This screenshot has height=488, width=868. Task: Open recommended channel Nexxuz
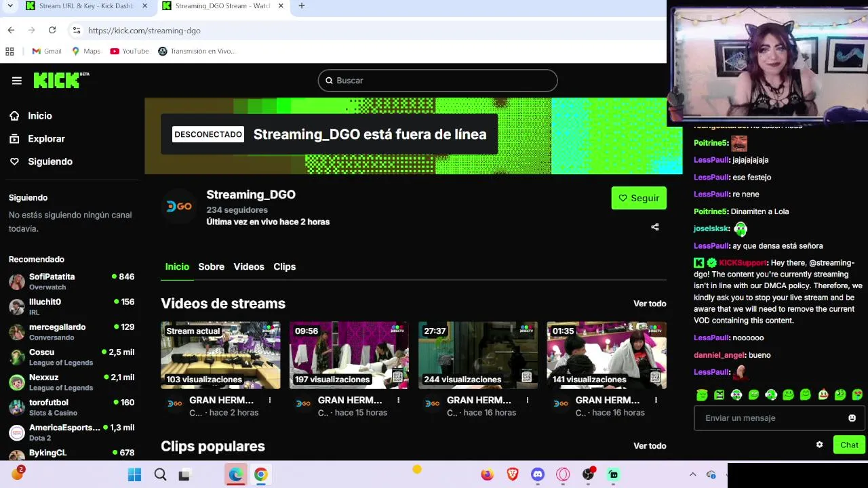click(x=71, y=382)
